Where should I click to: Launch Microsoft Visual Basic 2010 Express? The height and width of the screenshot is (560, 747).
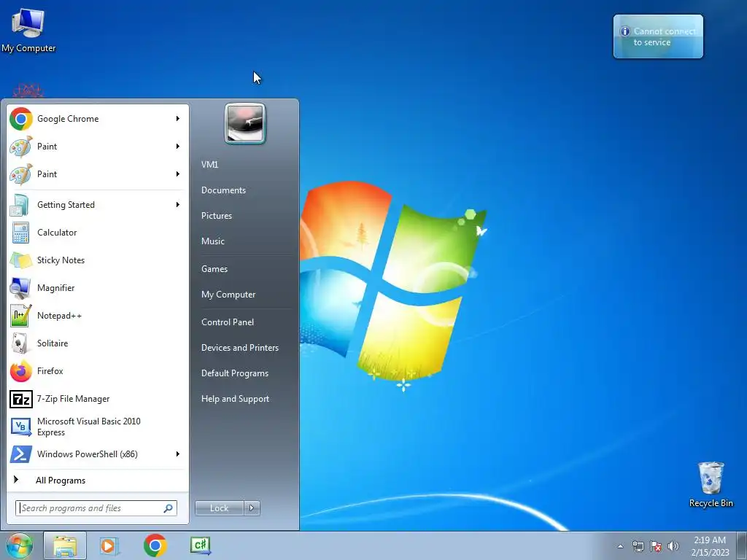click(x=97, y=427)
